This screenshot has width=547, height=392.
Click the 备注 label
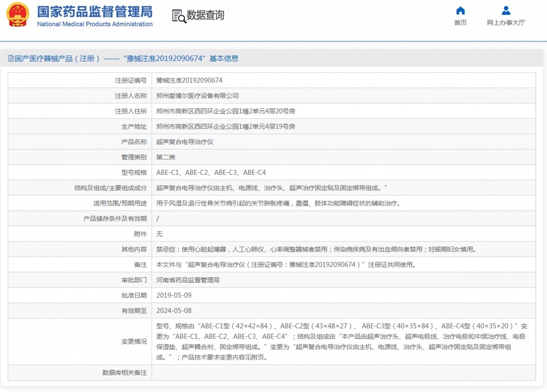[140, 265]
